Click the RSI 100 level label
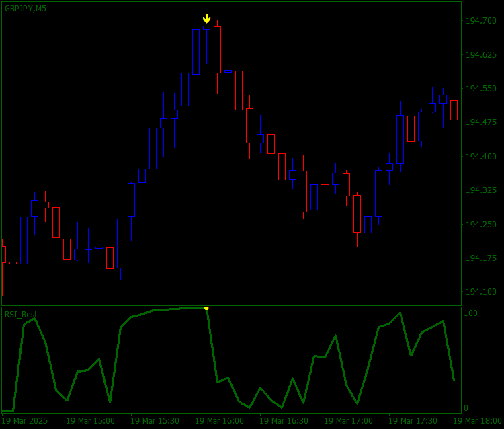Viewport: 504px width, 429px height. pos(470,313)
